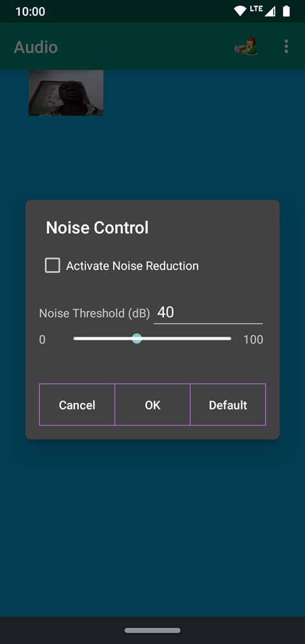
Task: Enable the Activate Noise Reduction checkbox
Action: tap(53, 265)
